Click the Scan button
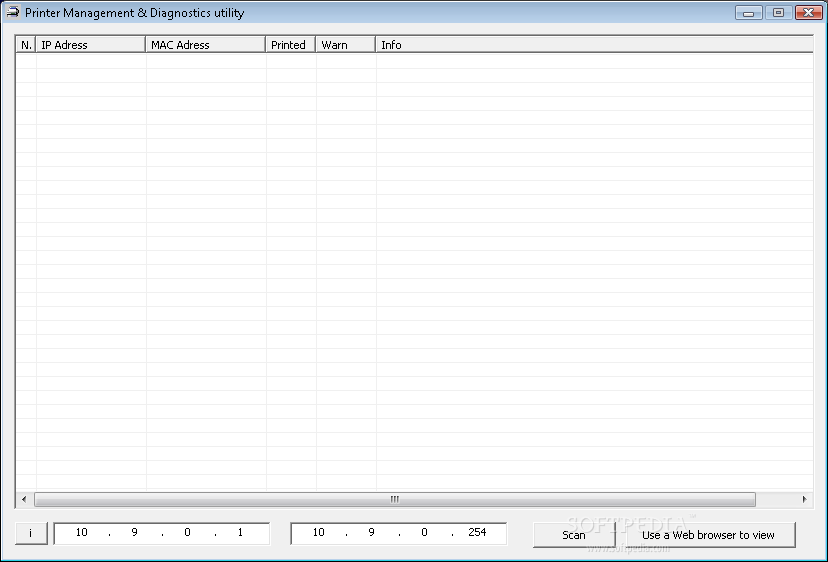Viewport: 828px width, 562px height. point(574,535)
